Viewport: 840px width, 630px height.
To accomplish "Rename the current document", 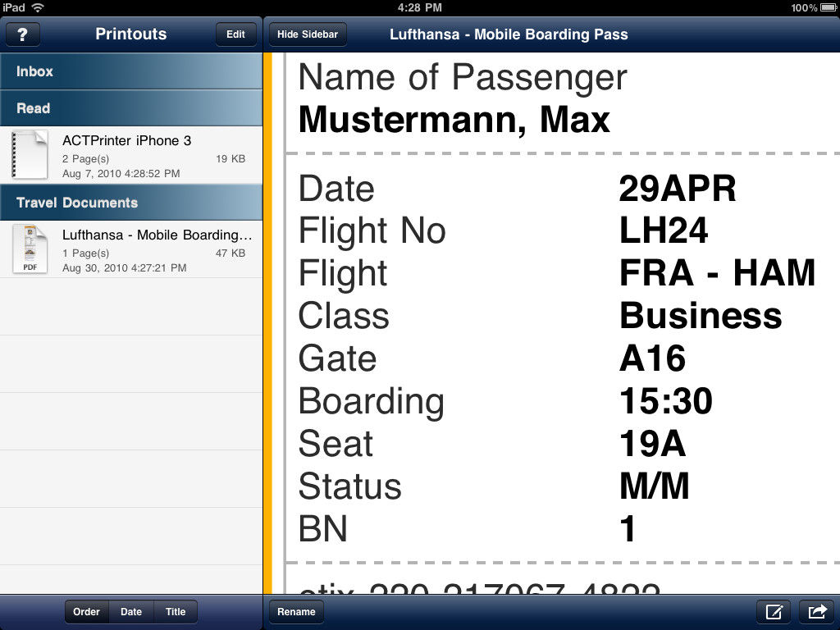I will [296, 612].
